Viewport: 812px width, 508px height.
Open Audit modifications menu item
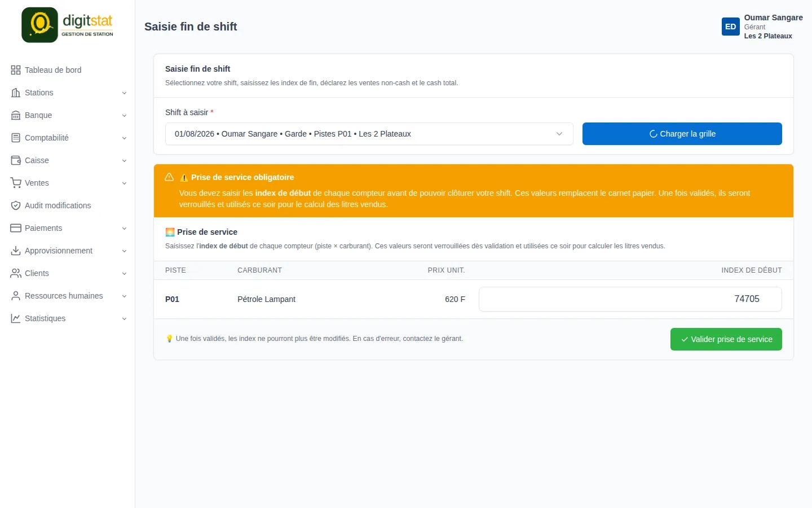pos(68,205)
